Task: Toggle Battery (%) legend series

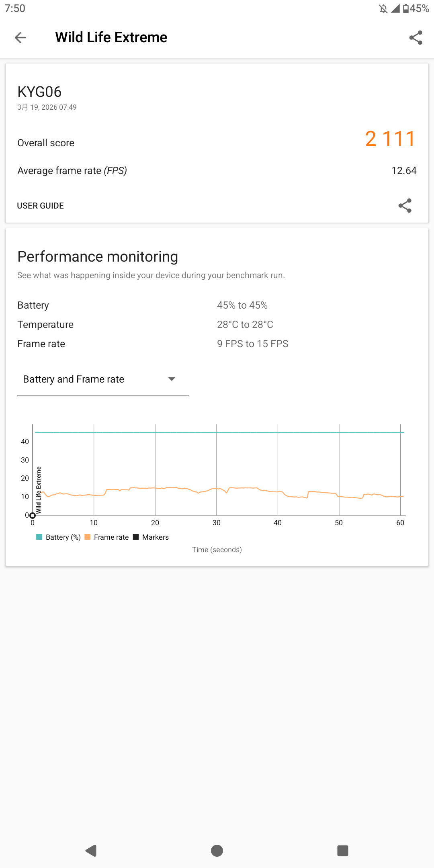Action: coord(59,537)
